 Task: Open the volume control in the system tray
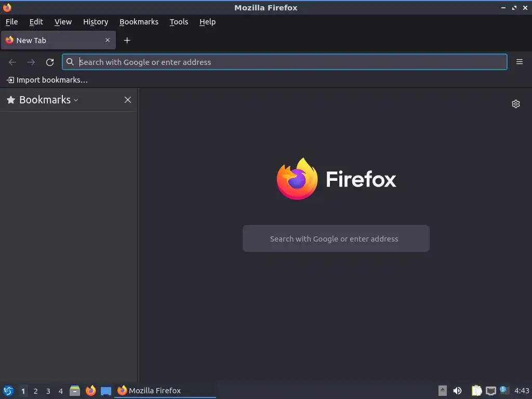[457, 391]
